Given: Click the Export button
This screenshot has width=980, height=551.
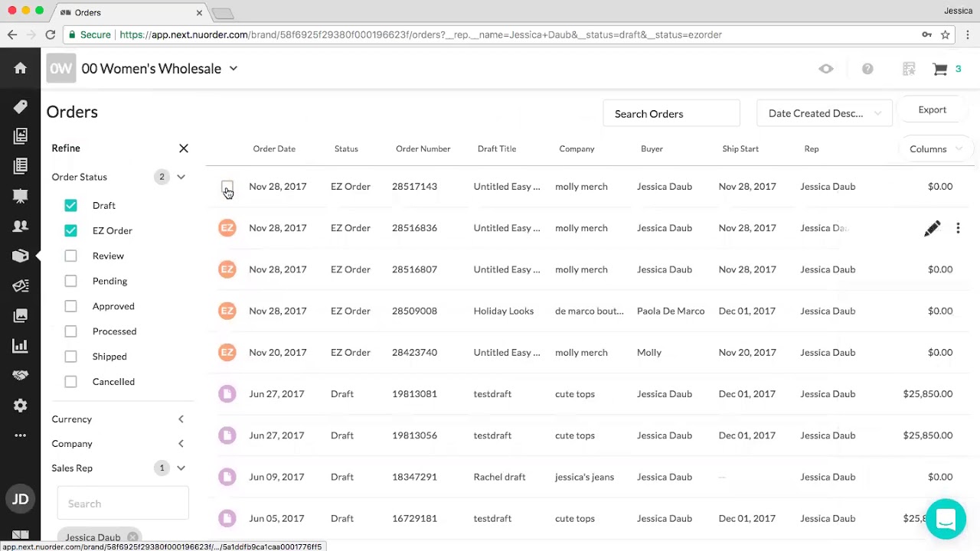Looking at the screenshot, I should click(932, 109).
